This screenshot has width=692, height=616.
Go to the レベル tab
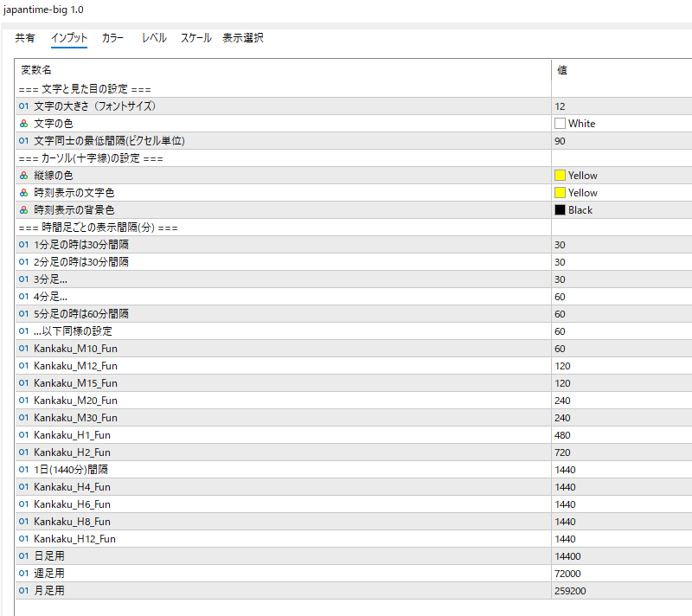(x=154, y=38)
